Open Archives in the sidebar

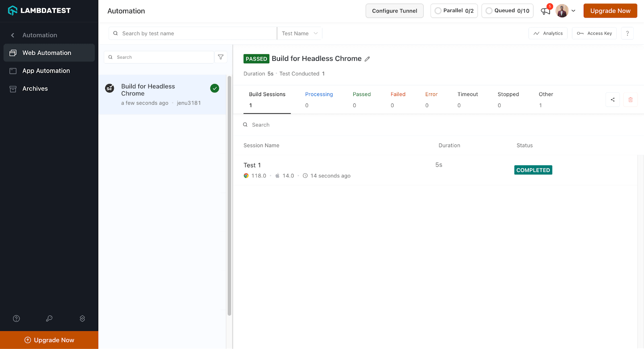click(35, 88)
